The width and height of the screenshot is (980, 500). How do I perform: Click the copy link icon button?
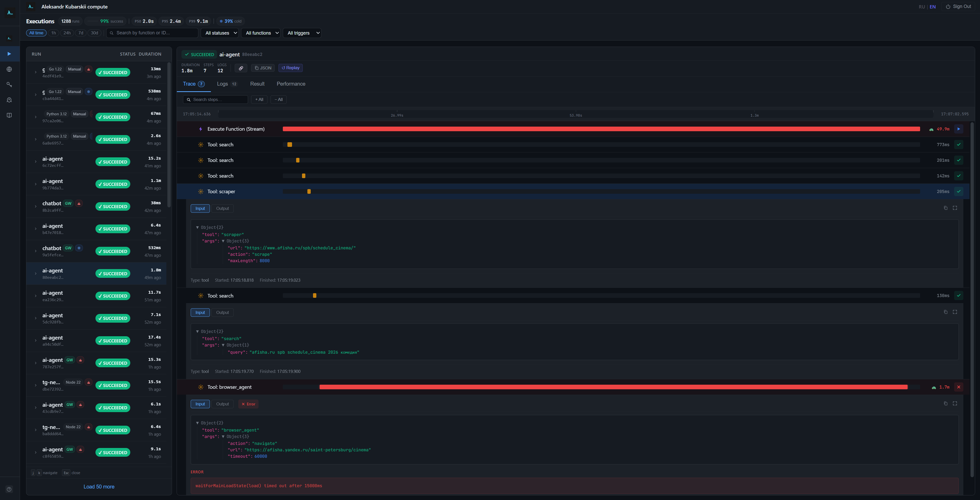[x=241, y=68]
